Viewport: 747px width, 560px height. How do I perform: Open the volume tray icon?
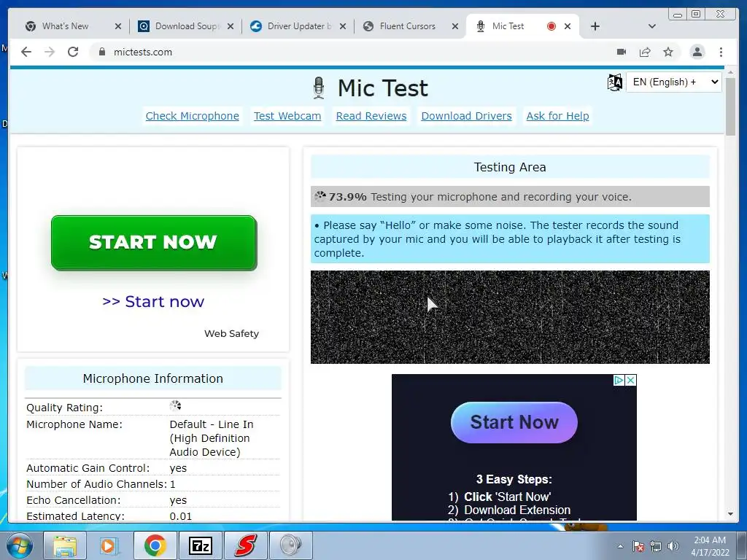click(x=673, y=546)
